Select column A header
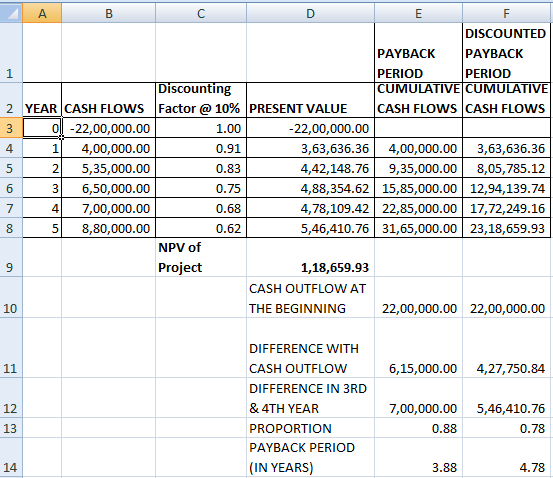 (x=42, y=13)
